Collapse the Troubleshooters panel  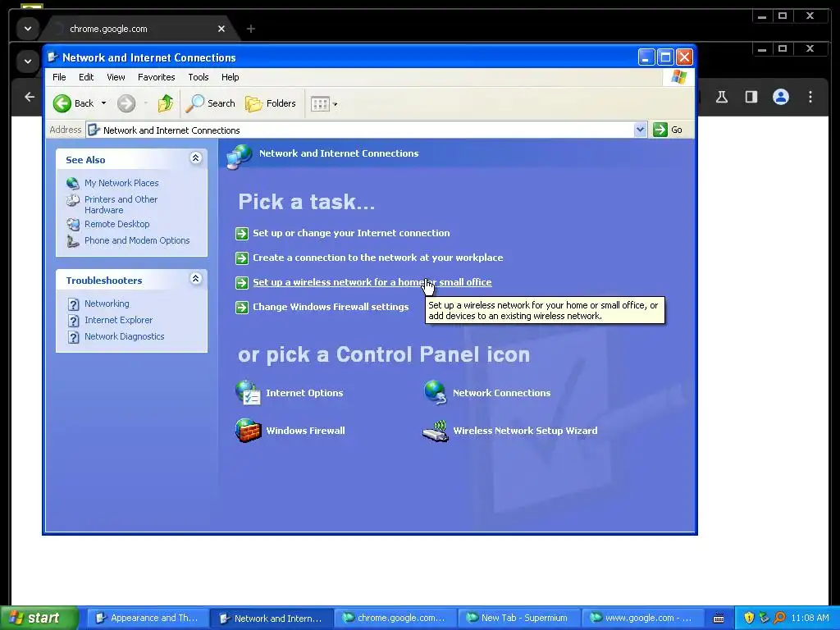[195, 279]
